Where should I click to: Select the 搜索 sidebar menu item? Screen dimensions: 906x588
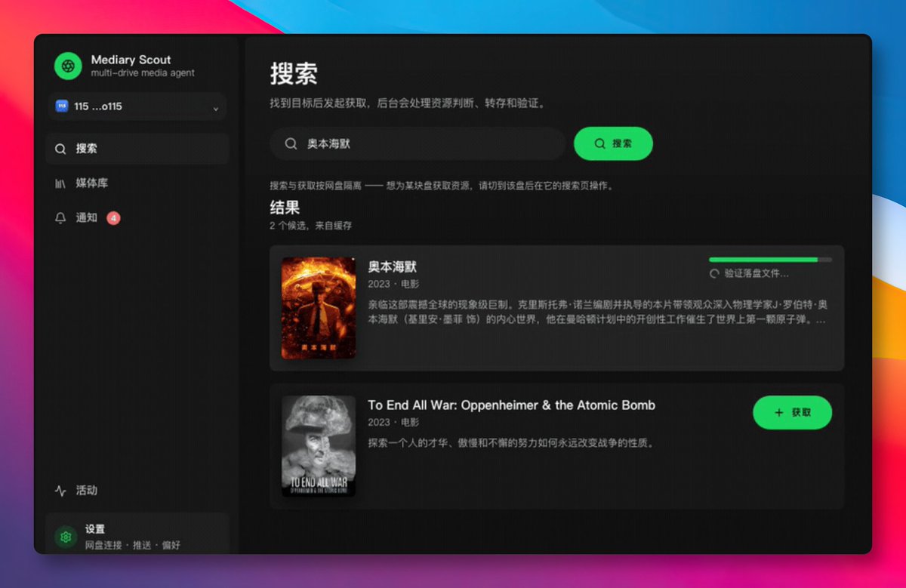137,149
